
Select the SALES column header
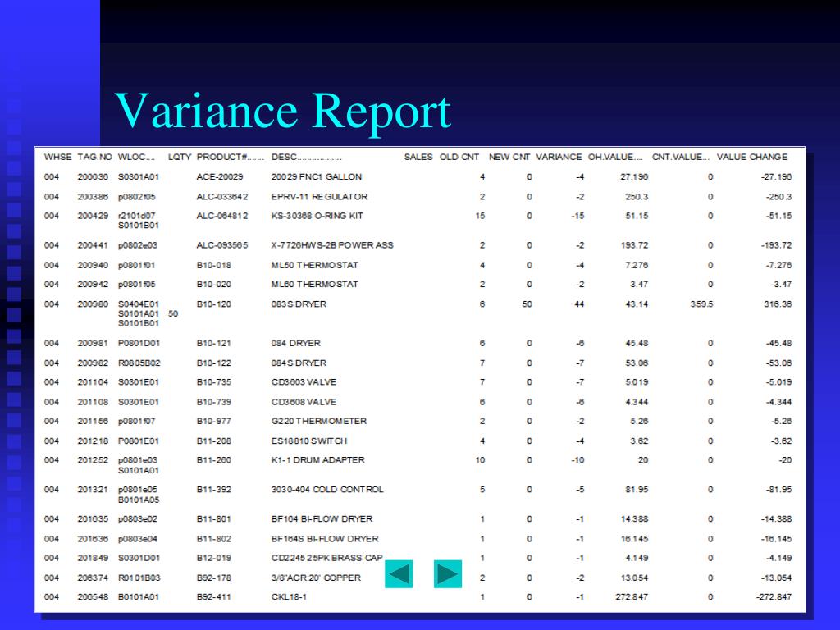coord(418,157)
